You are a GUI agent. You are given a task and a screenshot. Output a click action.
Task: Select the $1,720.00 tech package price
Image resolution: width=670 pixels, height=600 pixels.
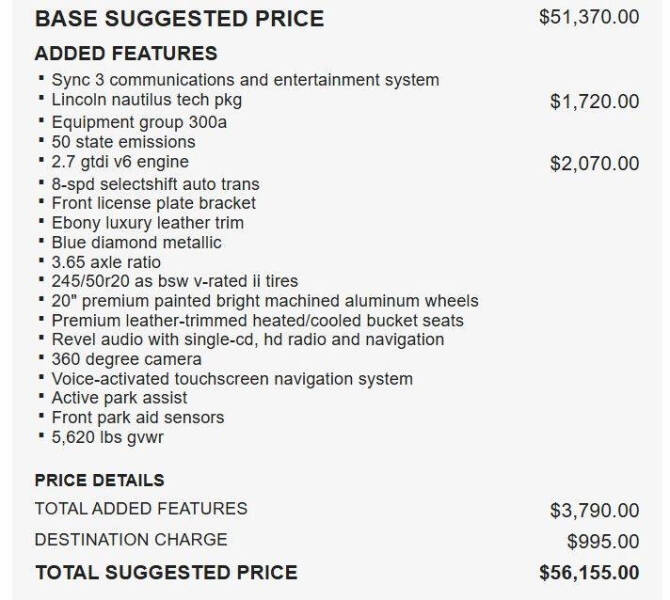click(594, 102)
